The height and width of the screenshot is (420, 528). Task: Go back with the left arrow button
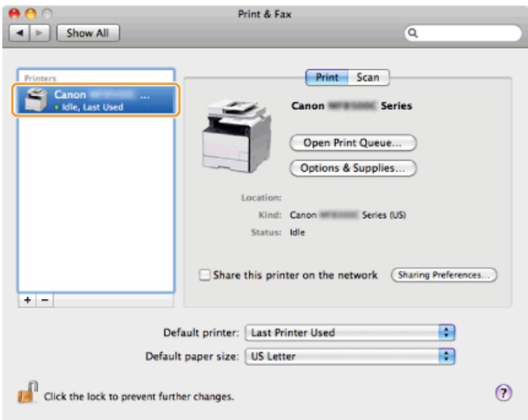pyautogui.click(x=19, y=33)
